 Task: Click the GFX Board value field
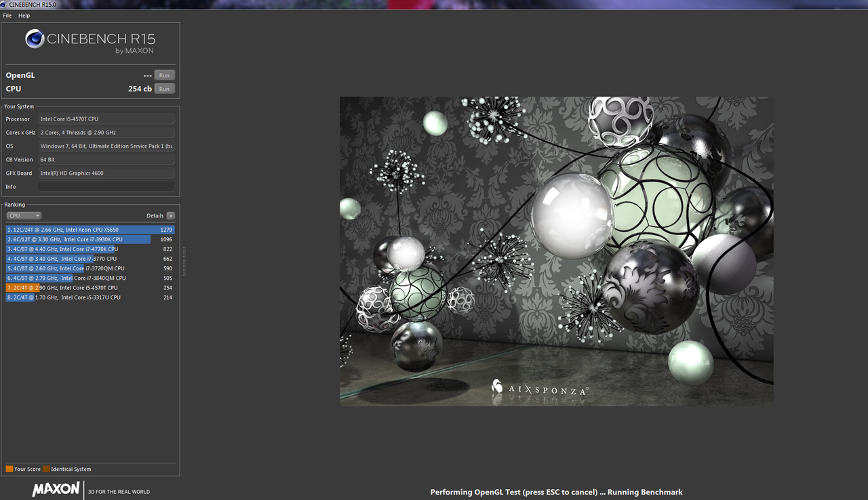point(106,173)
